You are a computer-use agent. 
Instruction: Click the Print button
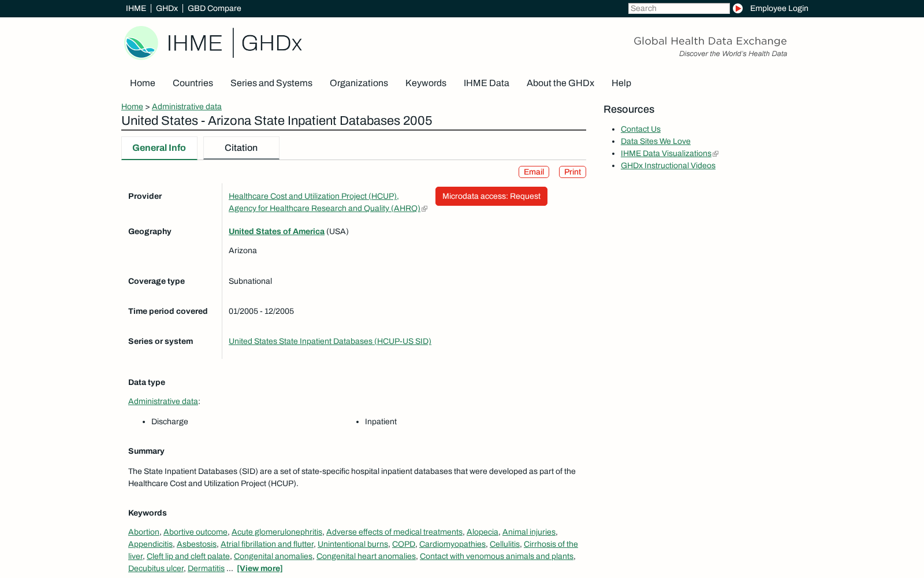[x=572, y=172]
